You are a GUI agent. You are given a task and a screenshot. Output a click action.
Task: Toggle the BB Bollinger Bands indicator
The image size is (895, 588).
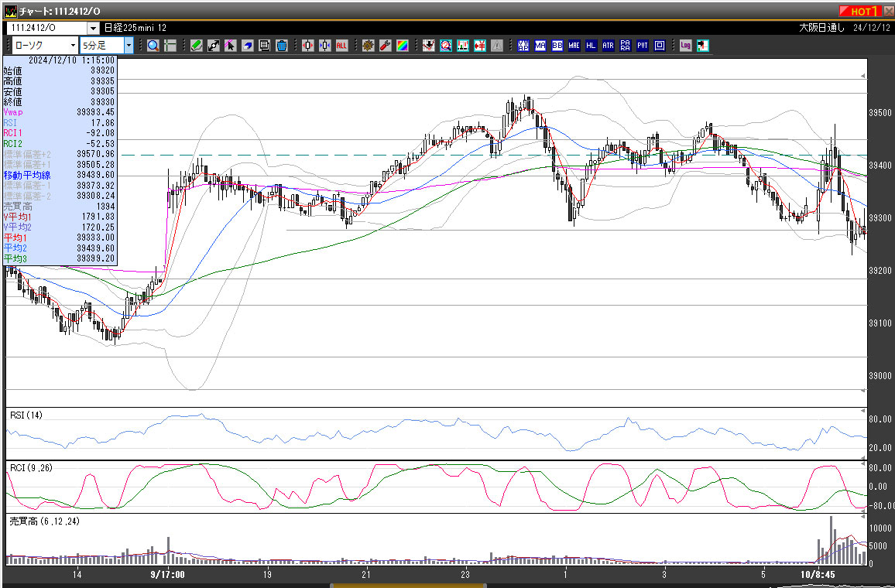pos(557,46)
